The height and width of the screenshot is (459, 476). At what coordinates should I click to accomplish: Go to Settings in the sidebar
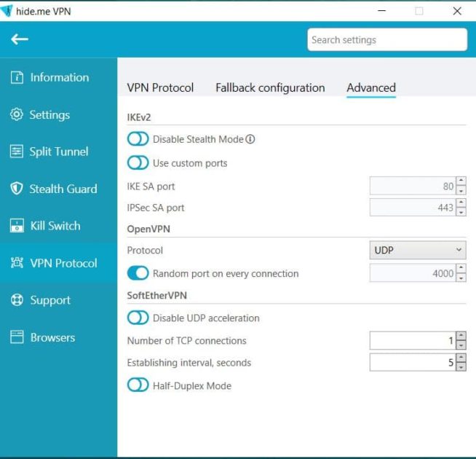pos(58,114)
